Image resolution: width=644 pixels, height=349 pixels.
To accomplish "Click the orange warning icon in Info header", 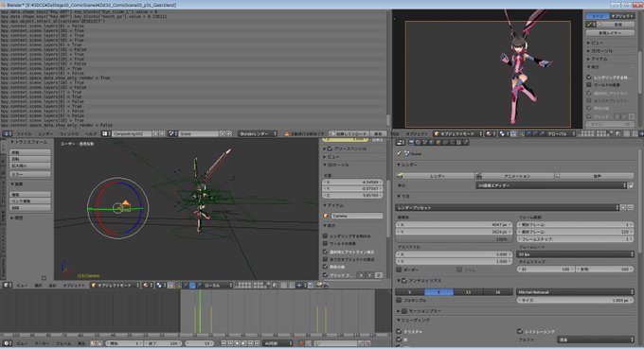I will tap(286, 133).
